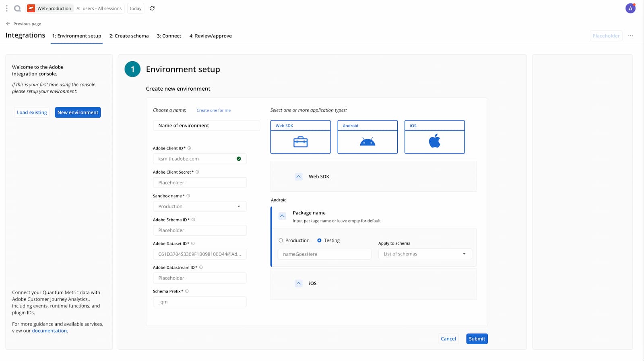The height and width of the screenshot is (361, 644).
Task: Click info icon next to Adobe Client ID
Action: pyautogui.click(x=189, y=148)
